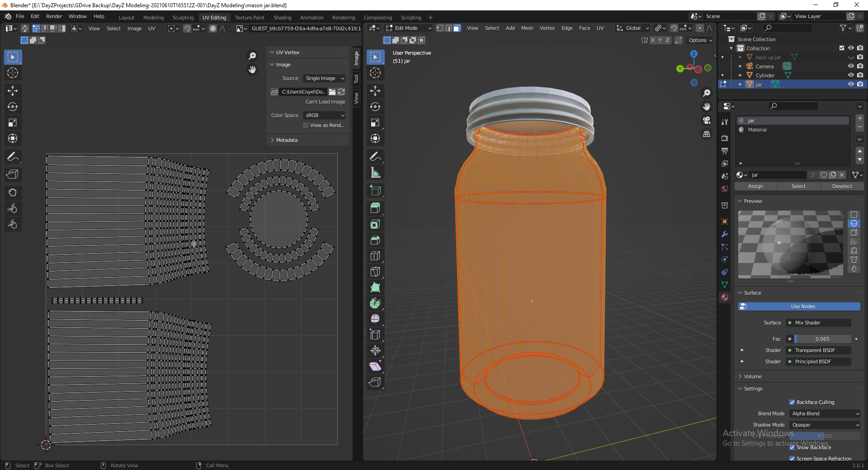Image resolution: width=868 pixels, height=470 pixels.
Task: Activate the Loop Cut tool
Action: coord(375,256)
